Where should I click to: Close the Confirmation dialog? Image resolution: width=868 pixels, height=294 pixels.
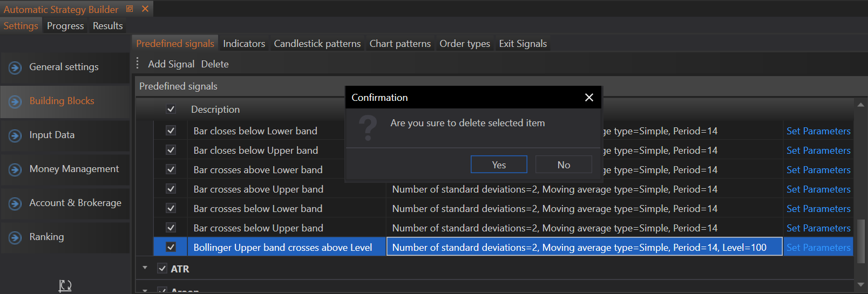coord(589,97)
